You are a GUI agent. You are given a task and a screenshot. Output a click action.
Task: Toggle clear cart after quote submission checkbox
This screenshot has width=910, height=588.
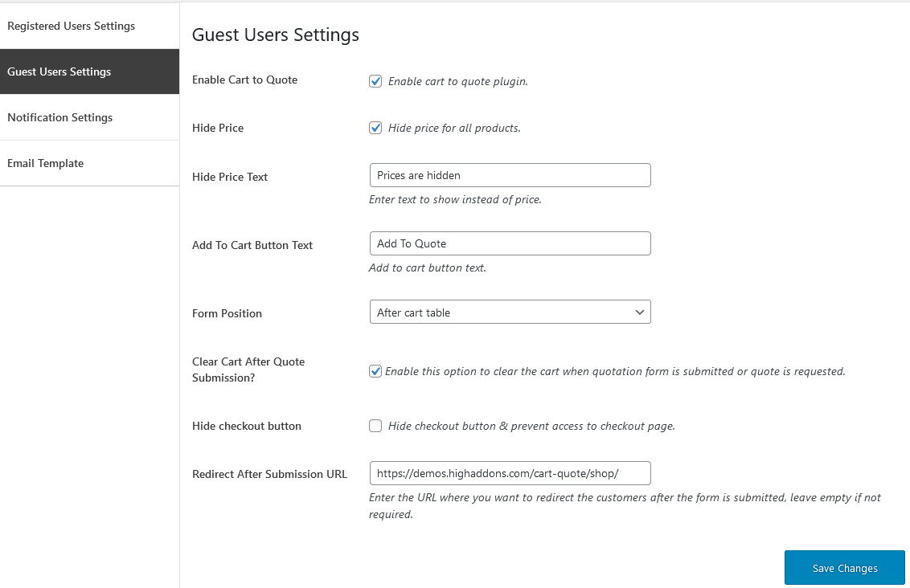pyautogui.click(x=375, y=371)
